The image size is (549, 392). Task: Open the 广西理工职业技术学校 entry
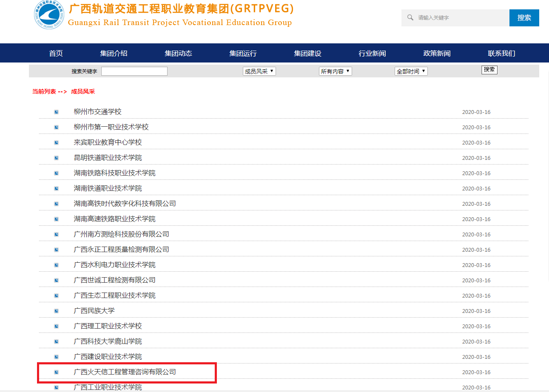(x=108, y=326)
